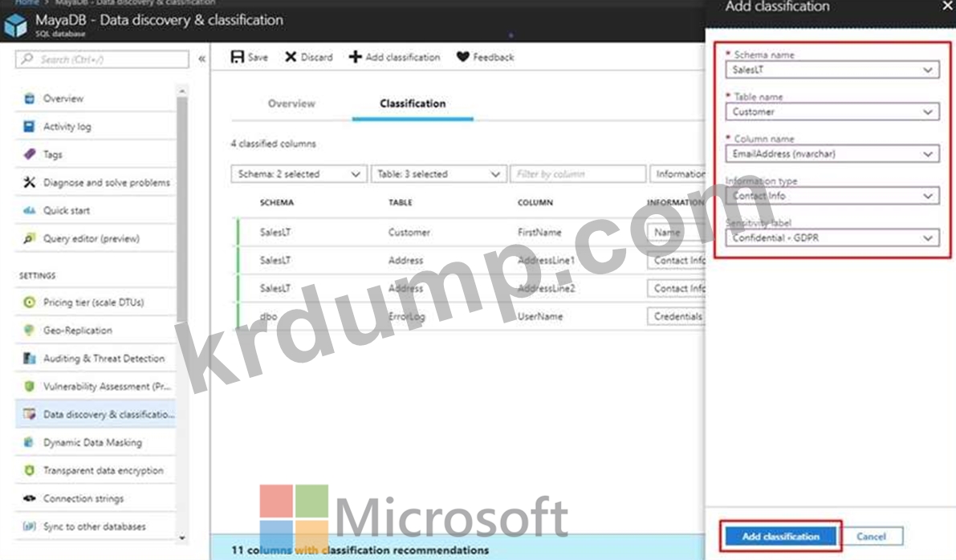Click the SCHEMA column header
The image size is (956, 560).
coord(277,202)
